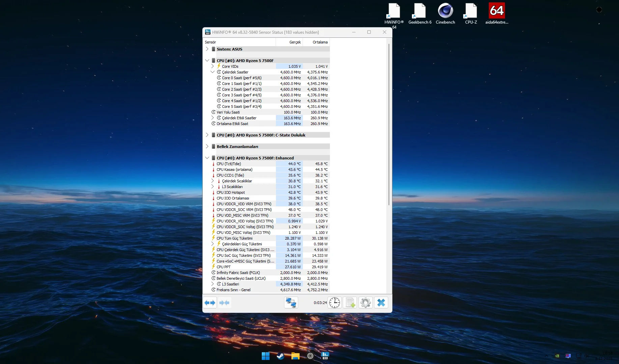Open Steam from the taskbar

point(280,356)
